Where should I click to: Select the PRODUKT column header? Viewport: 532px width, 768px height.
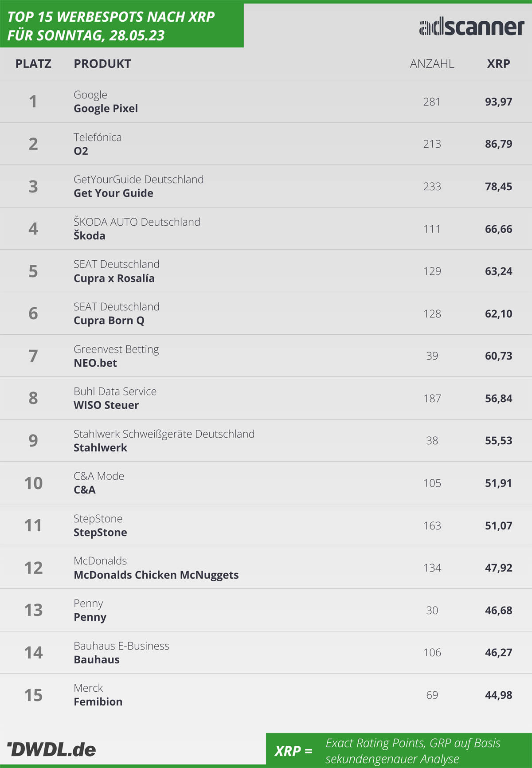[102, 64]
